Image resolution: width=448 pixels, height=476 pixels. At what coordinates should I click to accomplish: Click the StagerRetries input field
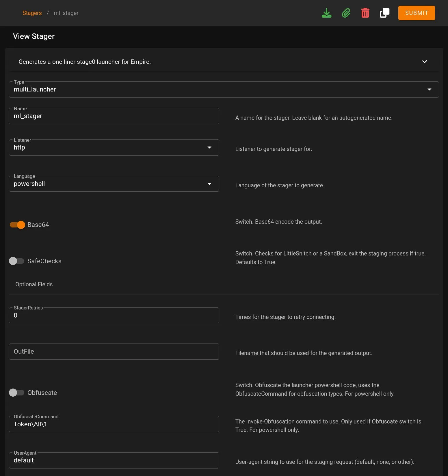pos(114,316)
